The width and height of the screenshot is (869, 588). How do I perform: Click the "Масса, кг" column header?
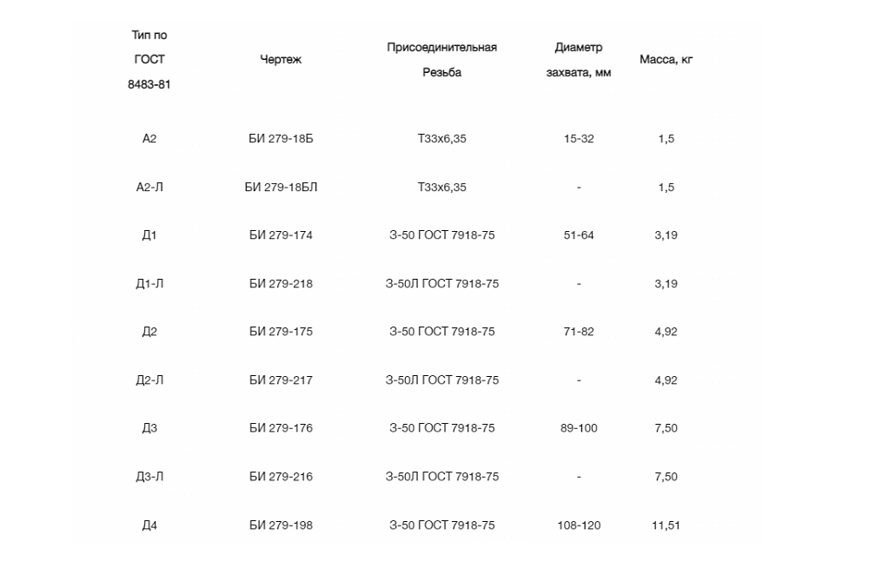[666, 60]
